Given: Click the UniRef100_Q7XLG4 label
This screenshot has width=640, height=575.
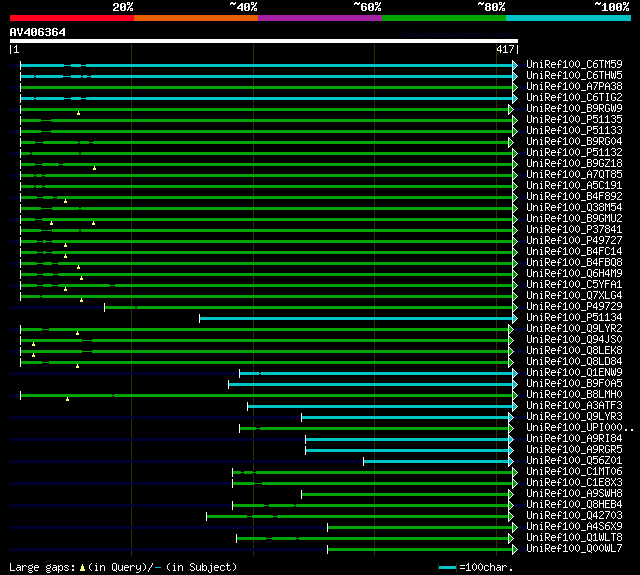Looking at the screenshot, I should coord(574,296).
